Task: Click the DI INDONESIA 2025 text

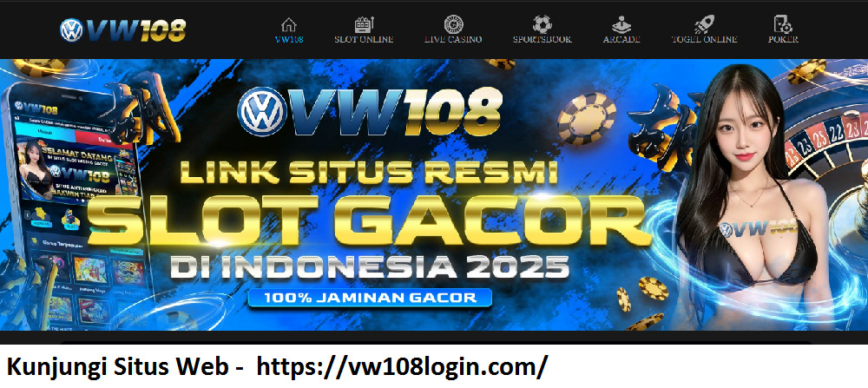Action: point(370,268)
